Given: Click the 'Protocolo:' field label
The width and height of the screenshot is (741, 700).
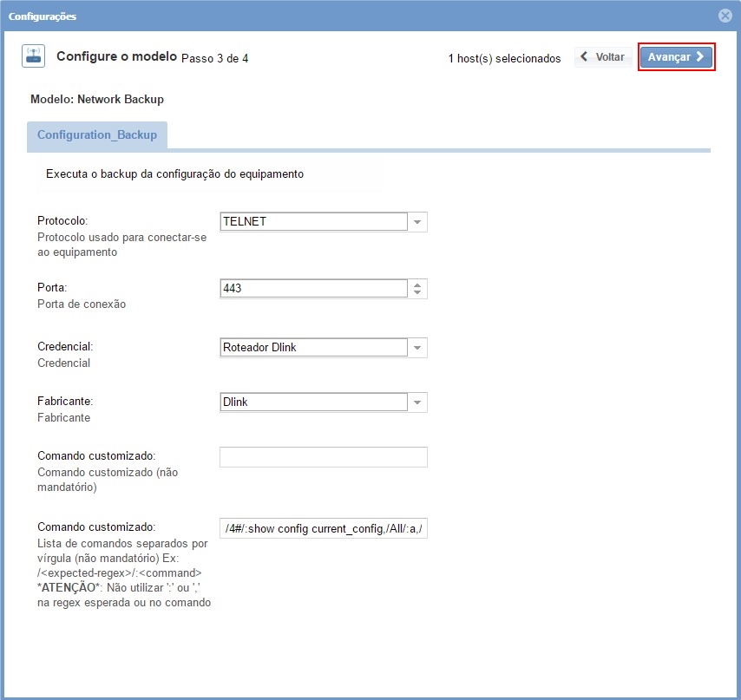Looking at the screenshot, I should 62,221.
